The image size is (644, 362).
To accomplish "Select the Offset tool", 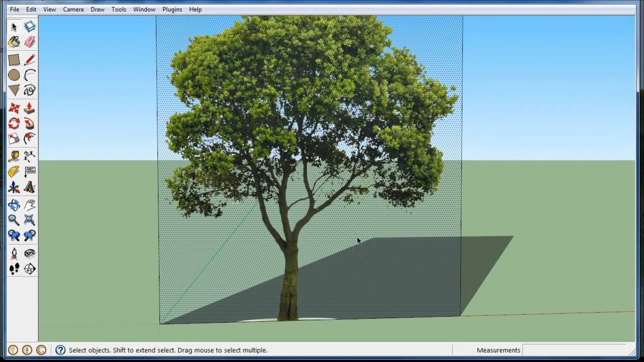I will (x=30, y=138).
